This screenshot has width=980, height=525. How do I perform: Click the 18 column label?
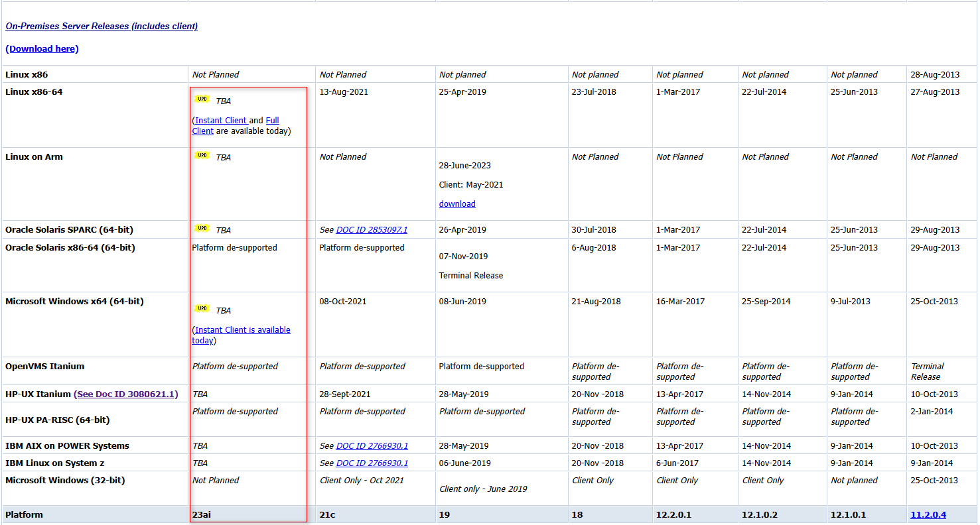click(577, 515)
